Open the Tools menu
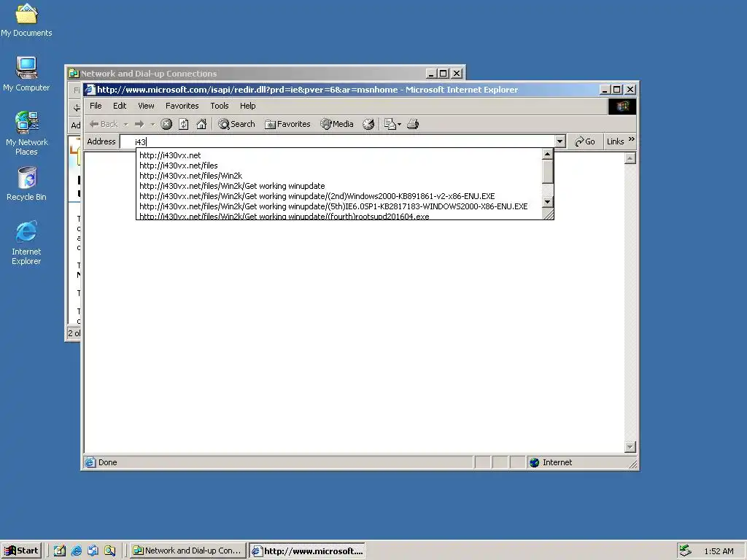The image size is (747, 560). (220, 106)
